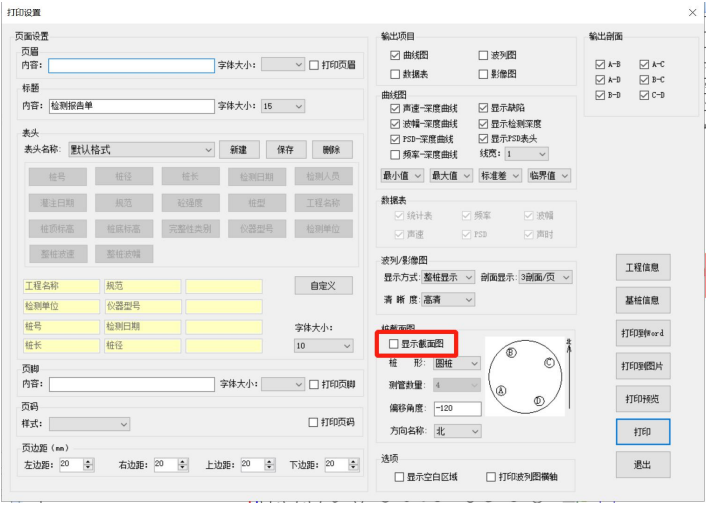Enable 打印波列图横轴 option

[491, 477]
